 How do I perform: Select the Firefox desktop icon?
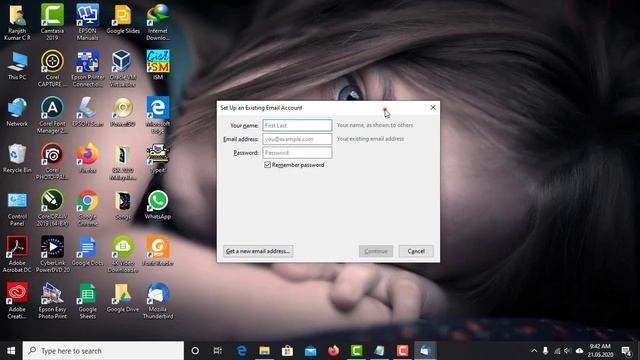click(x=87, y=158)
